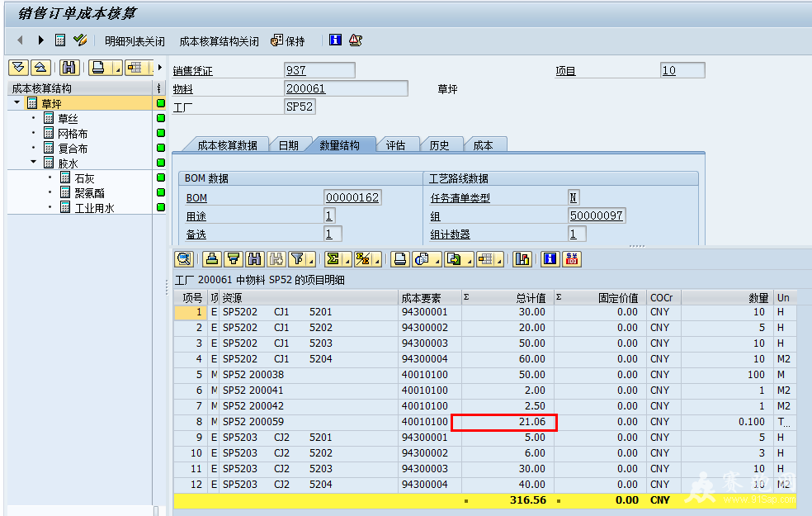
Task: Click green status indicator for 草坪
Action: point(161,103)
